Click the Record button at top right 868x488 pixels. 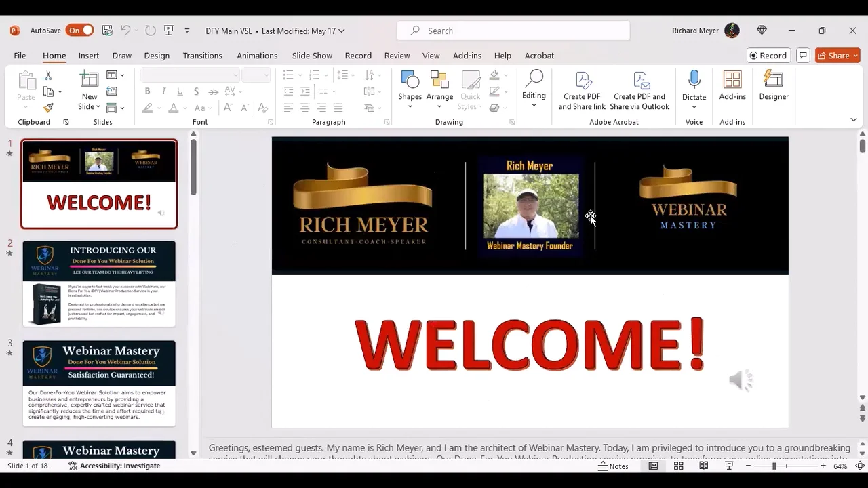768,56
